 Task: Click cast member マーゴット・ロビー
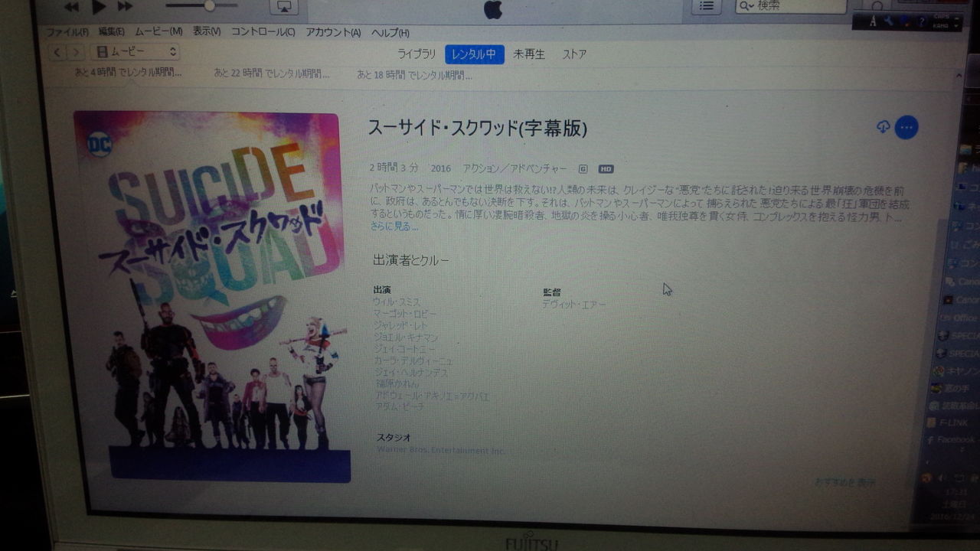405,314
